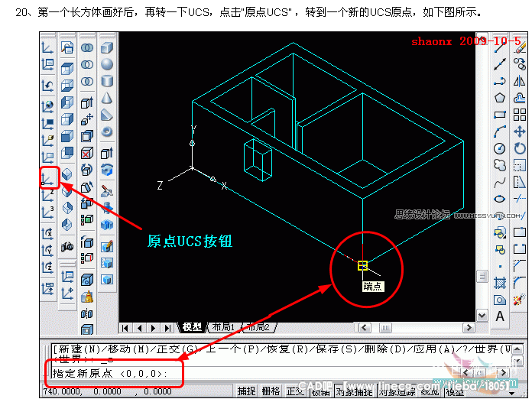This screenshot has width=532, height=399.
Task: Click the Array modify tool
Action: point(520,115)
